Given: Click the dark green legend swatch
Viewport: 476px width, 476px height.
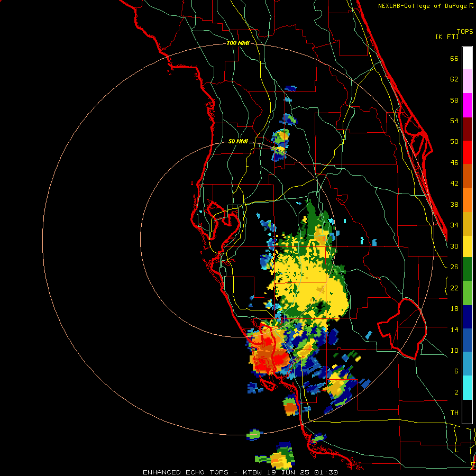Looking at the screenshot, I should 467,269.
